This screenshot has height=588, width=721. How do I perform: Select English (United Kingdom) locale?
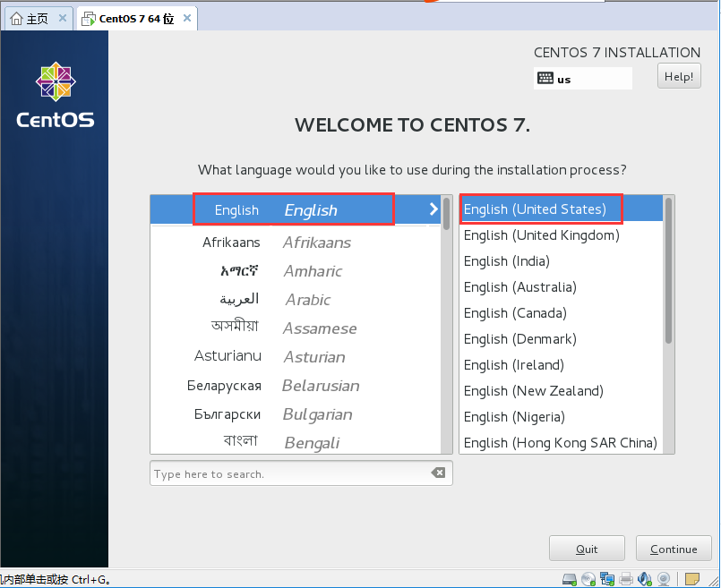tap(561, 235)
